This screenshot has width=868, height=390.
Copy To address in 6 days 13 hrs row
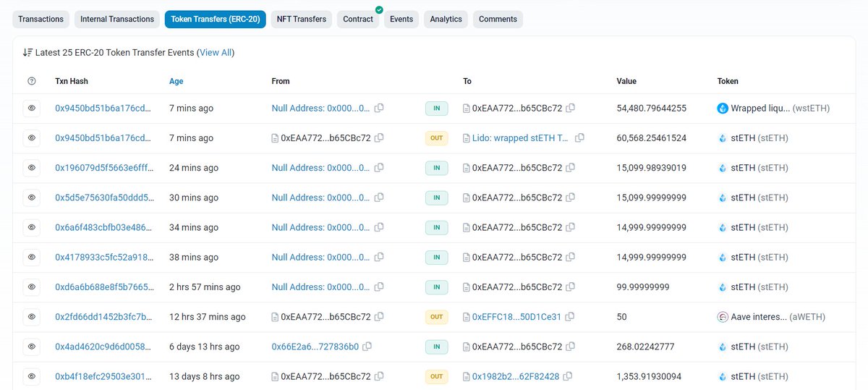pos(570,347)
